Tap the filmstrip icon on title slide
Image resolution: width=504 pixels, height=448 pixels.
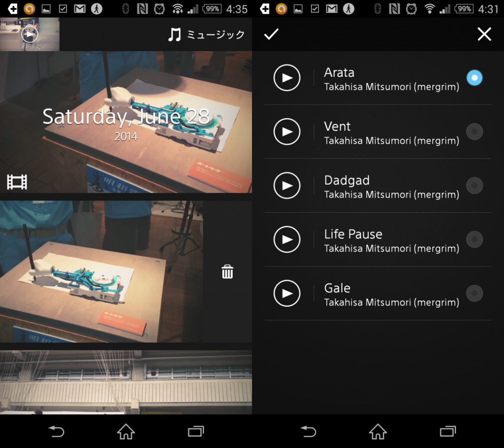(17, 182)
